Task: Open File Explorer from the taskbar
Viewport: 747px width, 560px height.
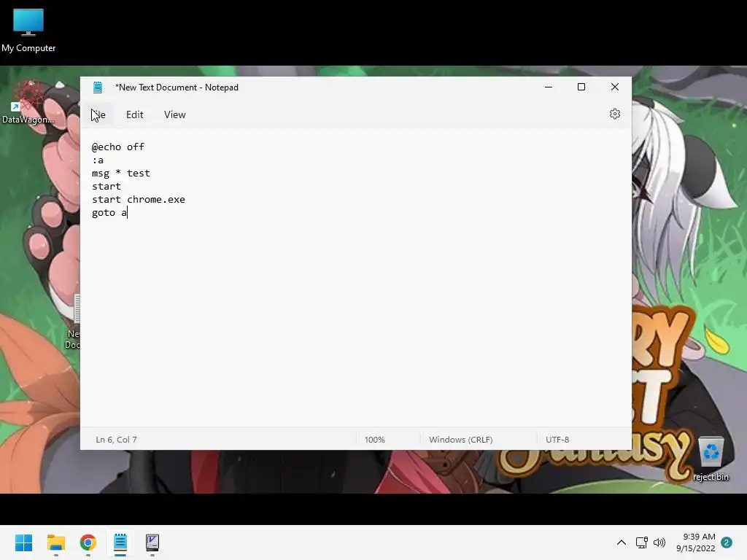Action: (x=56, y=542)
